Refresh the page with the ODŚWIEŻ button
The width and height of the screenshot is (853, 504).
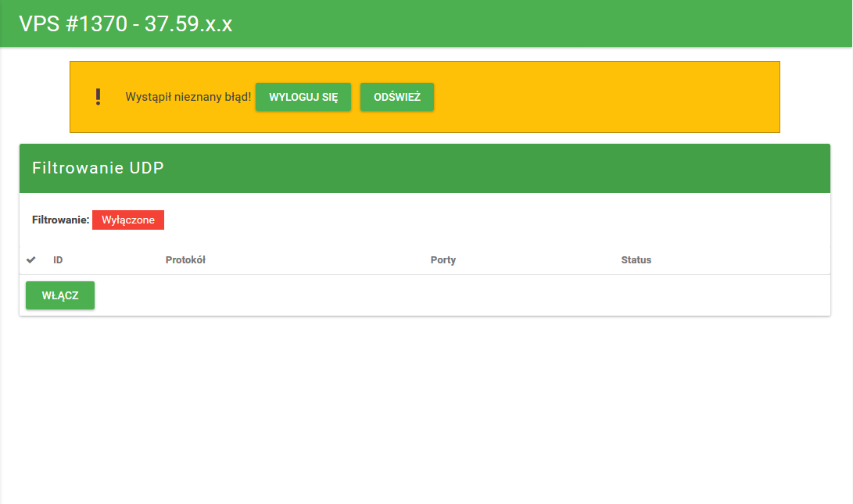[397, 97]
